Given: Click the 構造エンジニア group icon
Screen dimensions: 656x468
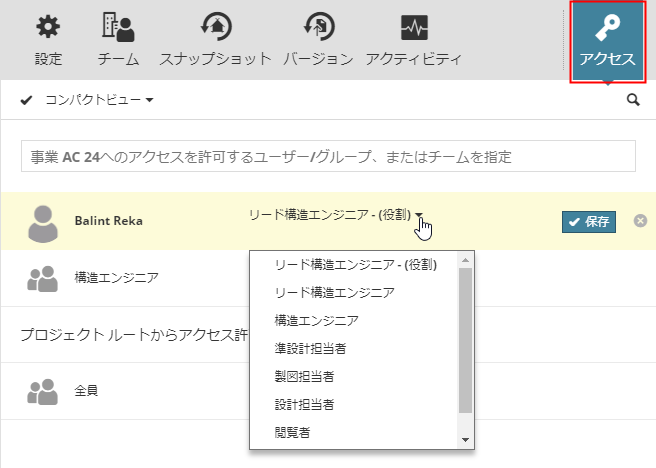Looking at the screenshot, I should pyautogui.click(x=43, y=279).
